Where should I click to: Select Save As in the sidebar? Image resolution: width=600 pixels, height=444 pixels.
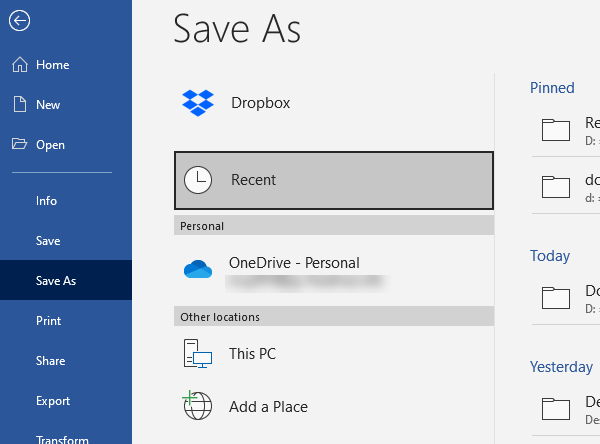(66, 280)
